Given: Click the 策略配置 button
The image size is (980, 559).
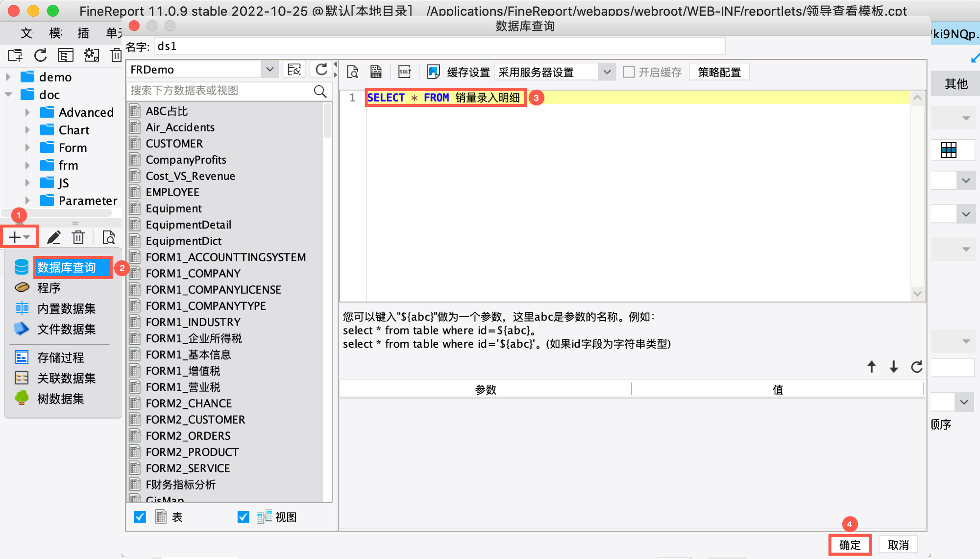Looking at the screenshot, I should (719, 72).
